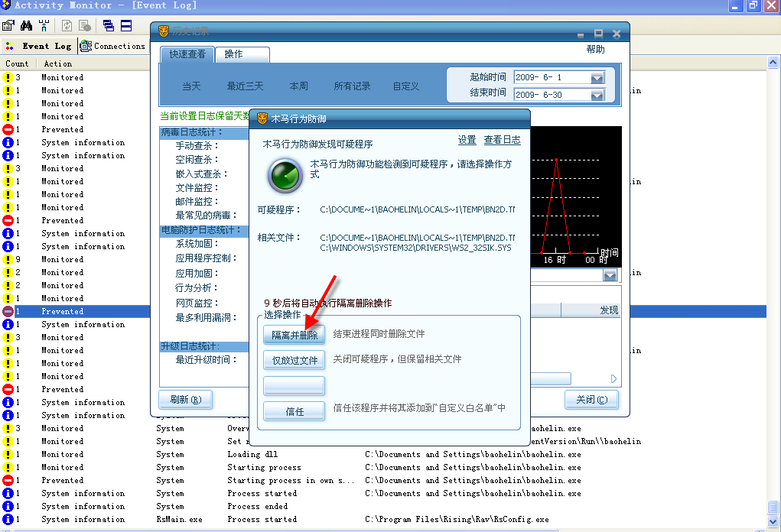Click the 设置 settings link
The height and width of the screenshot is (532, 781).
pyautogui.click(x=467, y=140)
